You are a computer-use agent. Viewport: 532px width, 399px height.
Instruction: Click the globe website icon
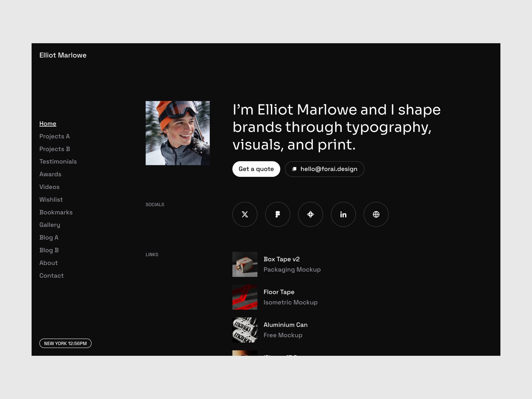(376, 215)
